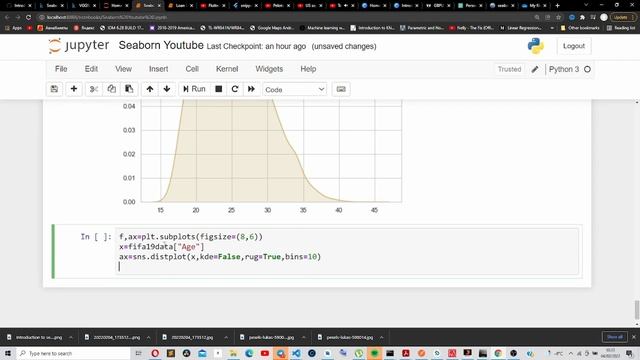This screenshot has height=360, width=640.
Task: Close the downloads bar
Action: [633, 337]
